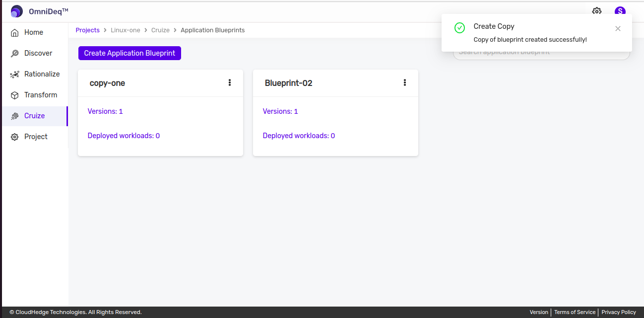Open the copy-one blueprint card title
Viewport: 644px width, 318px height.
tap(107, 83)
